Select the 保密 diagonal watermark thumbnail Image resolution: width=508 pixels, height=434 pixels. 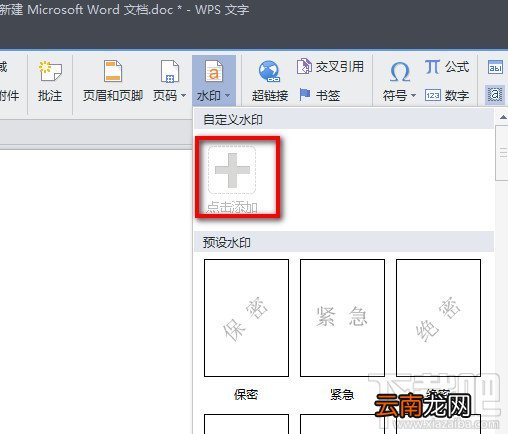(246, 318)
